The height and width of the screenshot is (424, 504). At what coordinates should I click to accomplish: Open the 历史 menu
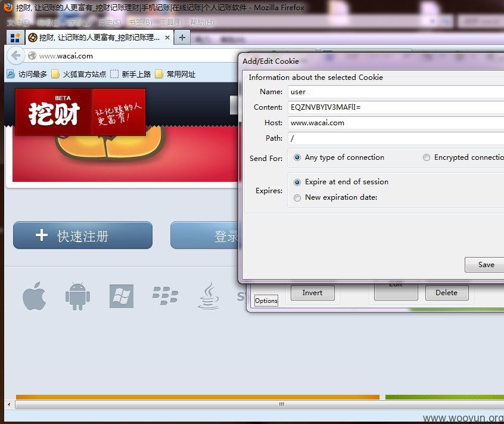click(x=110, y=23)
